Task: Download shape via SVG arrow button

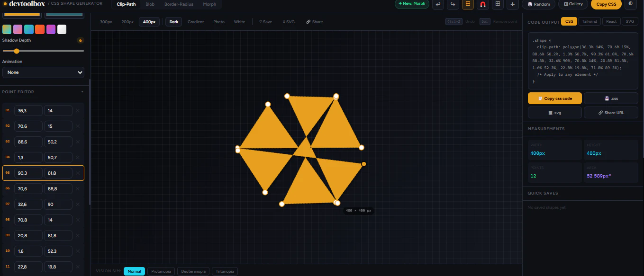Action: click(289, 22)
